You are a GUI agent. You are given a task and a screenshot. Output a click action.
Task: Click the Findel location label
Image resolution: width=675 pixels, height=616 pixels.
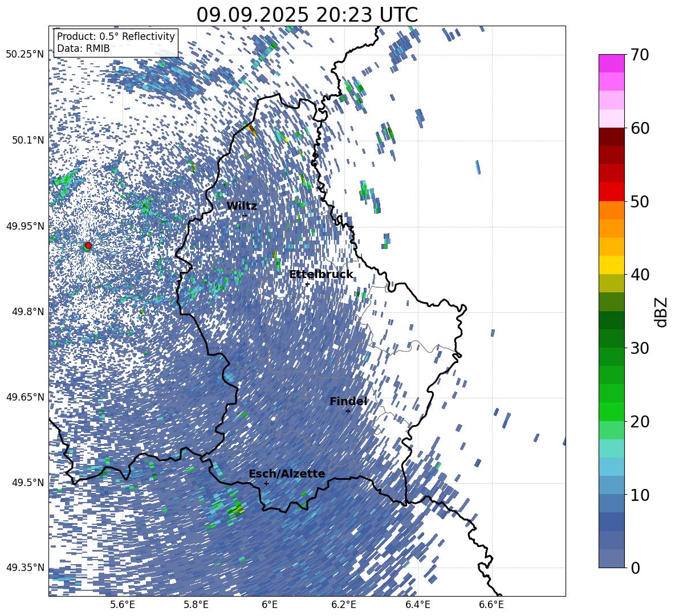348,401
